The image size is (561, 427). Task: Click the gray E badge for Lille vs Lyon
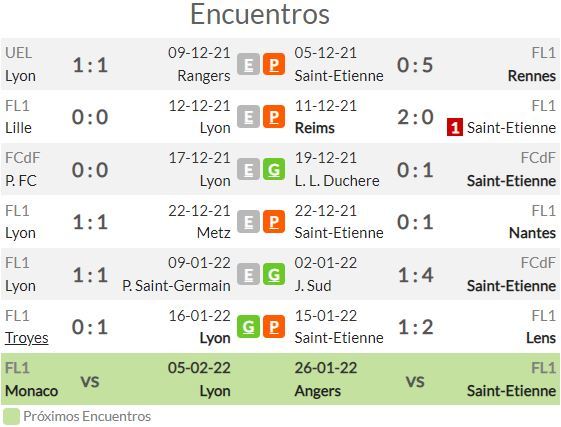pos(248,117)
